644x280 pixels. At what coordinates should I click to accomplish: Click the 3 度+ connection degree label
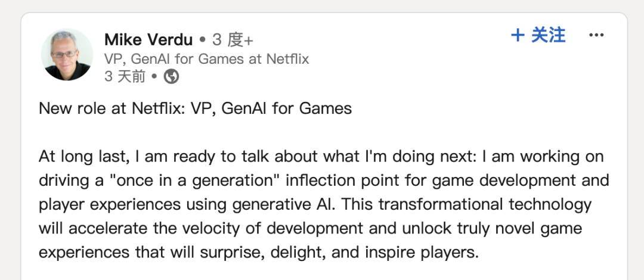[233, 40]
